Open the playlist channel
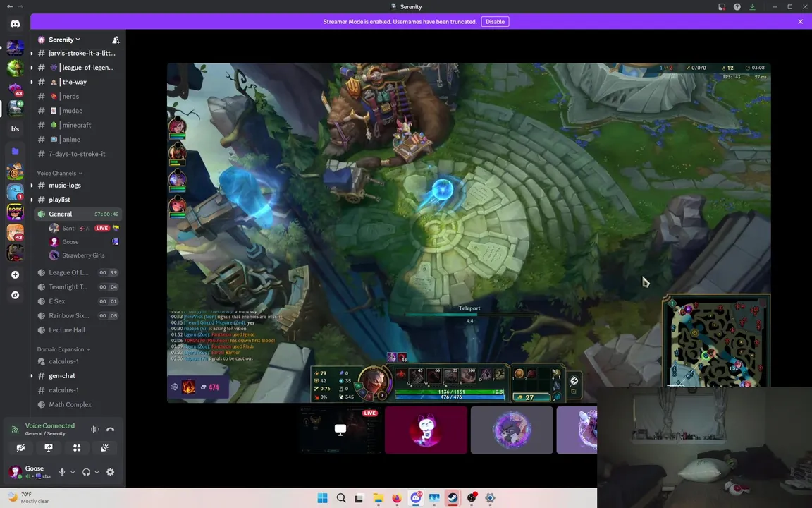The image size is (812, 508). 78,200
